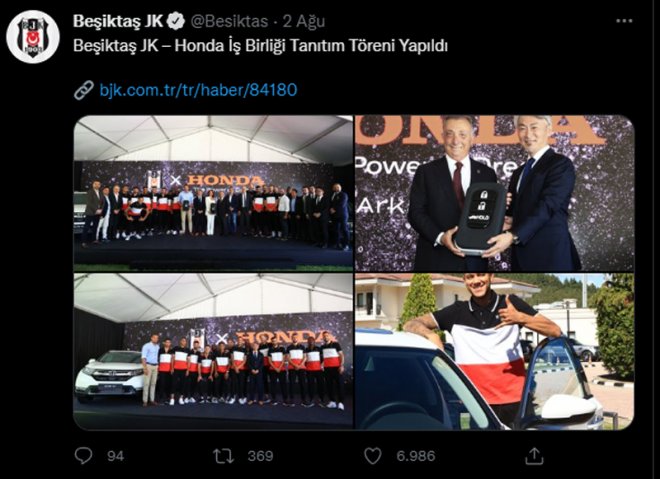Open top-left group ceremony photo
The height and width of the screenshot is (479, 660).
[x=213, y=193]
